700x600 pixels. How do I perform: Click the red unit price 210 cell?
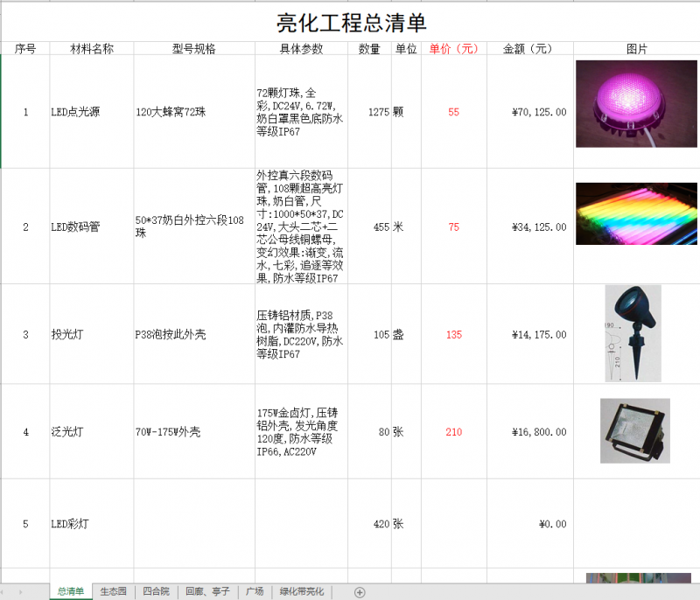453,431
